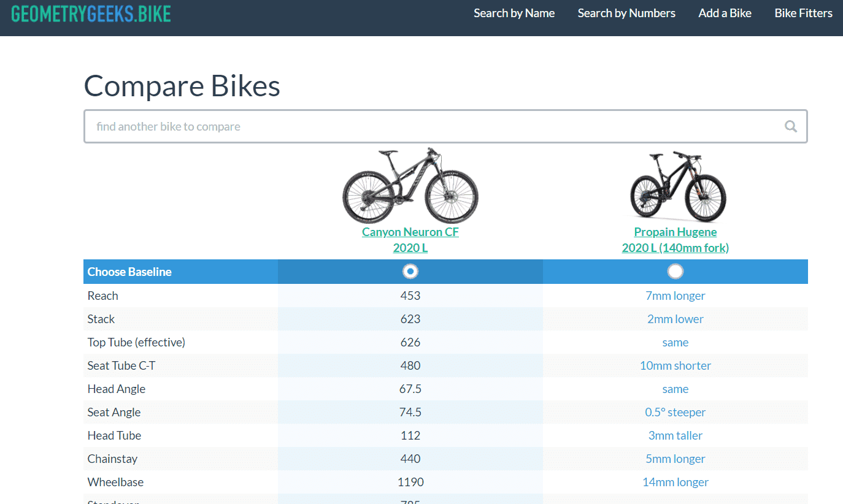
Task: Open Search by Name page
Action: [514, 13]
